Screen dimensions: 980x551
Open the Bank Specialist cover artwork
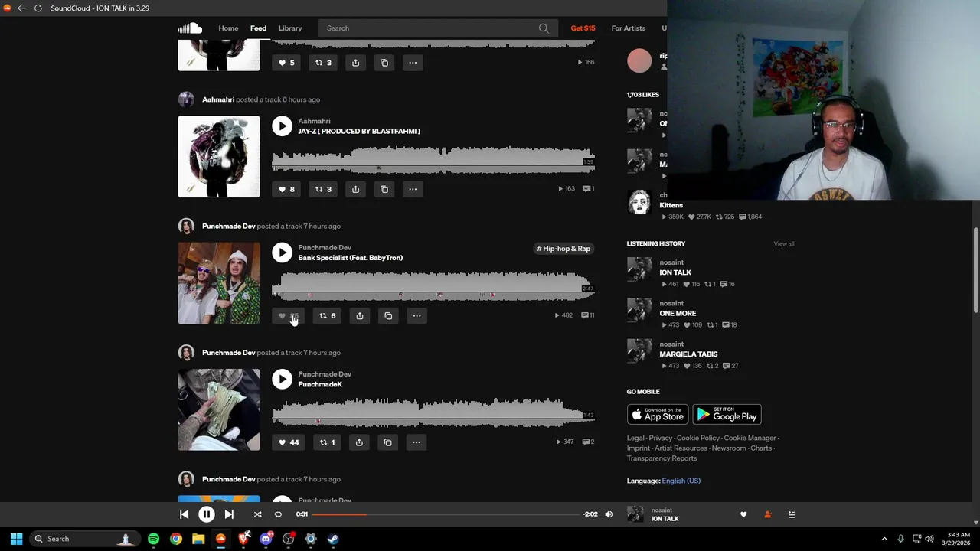point(219,283)
